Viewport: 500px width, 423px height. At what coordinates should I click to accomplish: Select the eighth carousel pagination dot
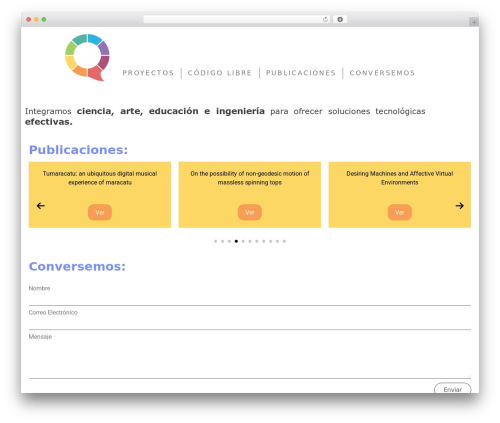pos(264,241)
